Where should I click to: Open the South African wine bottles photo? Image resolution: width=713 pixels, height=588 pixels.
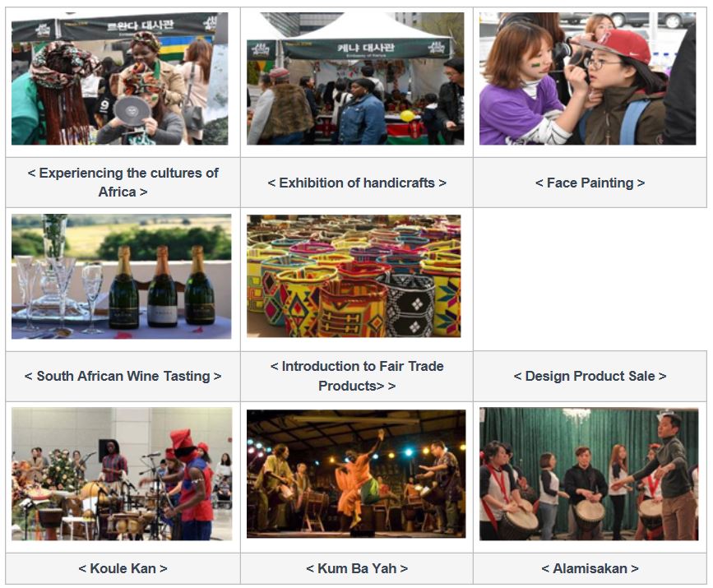click(122, 276)
